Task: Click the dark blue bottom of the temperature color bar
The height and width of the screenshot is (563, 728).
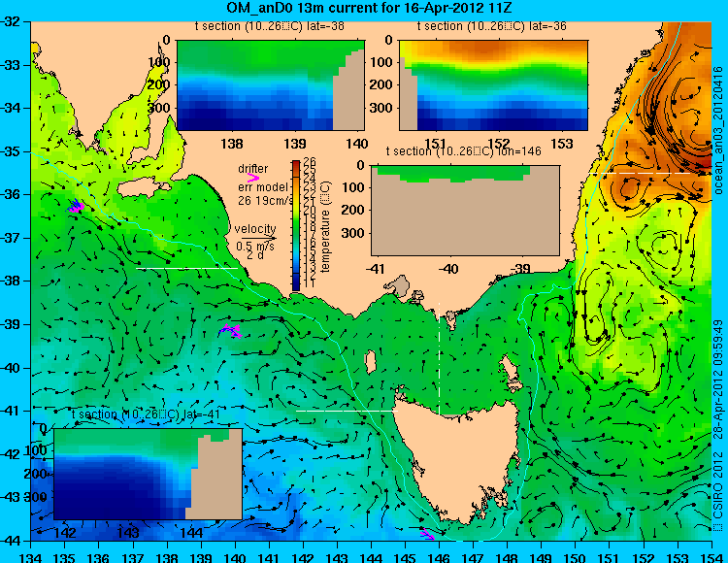Action: (296, 284)
